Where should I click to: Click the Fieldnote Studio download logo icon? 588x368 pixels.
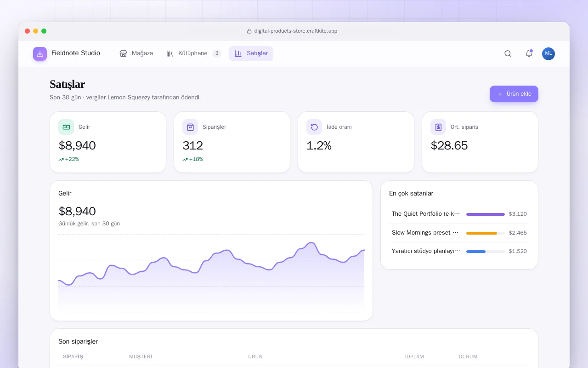click(x=40, y=54)
